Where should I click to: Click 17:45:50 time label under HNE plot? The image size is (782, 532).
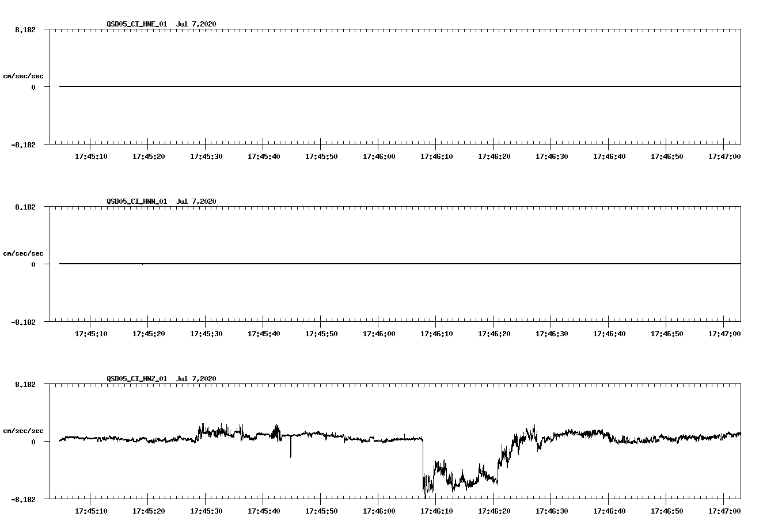pyautogui.click(x=321, y=157)
